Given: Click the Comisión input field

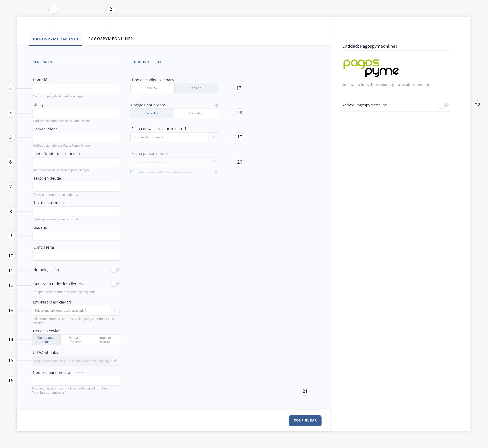Looking at the screenshot, I should pos(76,88).
